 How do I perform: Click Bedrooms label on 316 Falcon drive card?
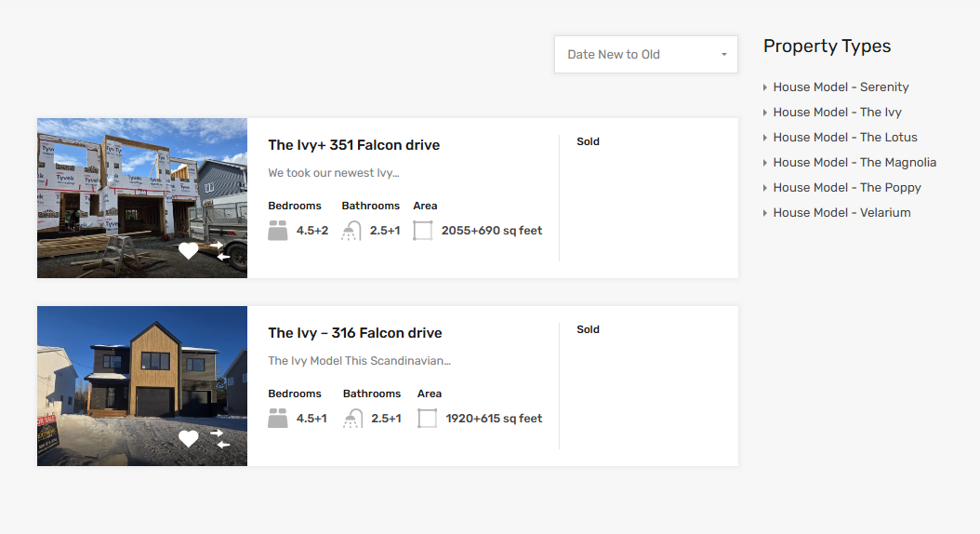click(295, 394)
